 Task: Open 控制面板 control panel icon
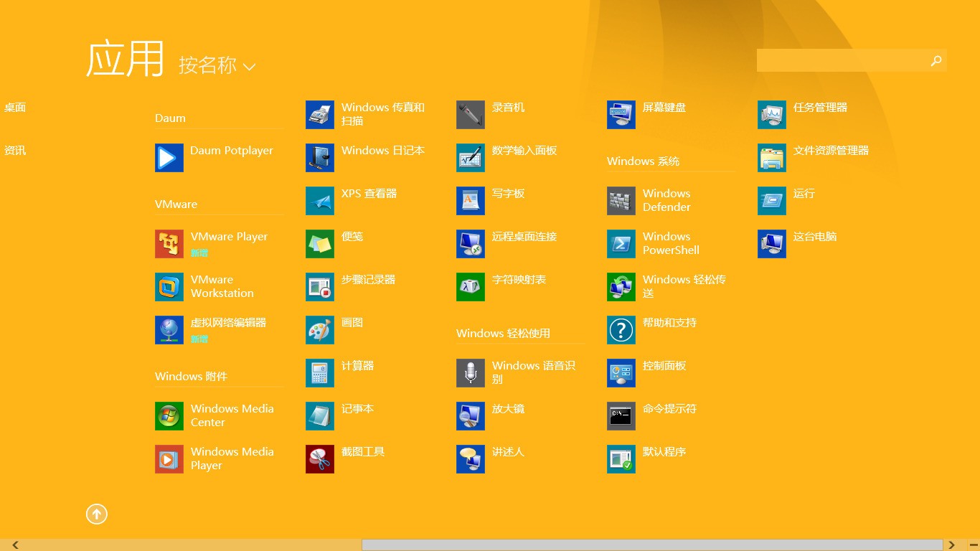click(621, 373)
